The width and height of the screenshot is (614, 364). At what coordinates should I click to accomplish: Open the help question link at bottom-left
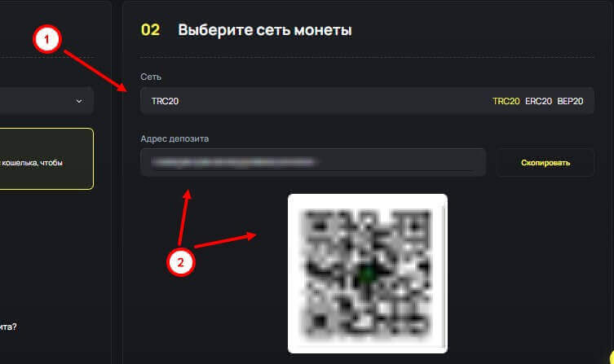point(8,327)
